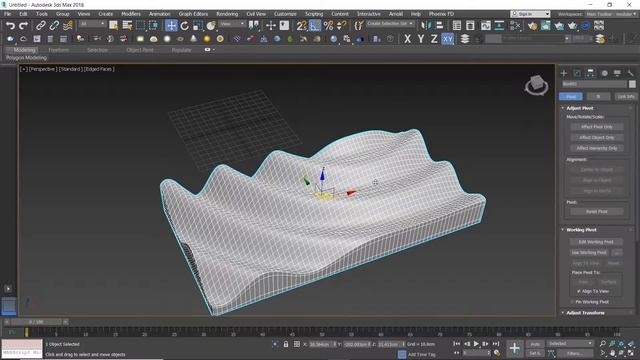The width and height of the screenshot is (640, 360).
Task: Open the Create command panel tab
Action: (564, 73)
